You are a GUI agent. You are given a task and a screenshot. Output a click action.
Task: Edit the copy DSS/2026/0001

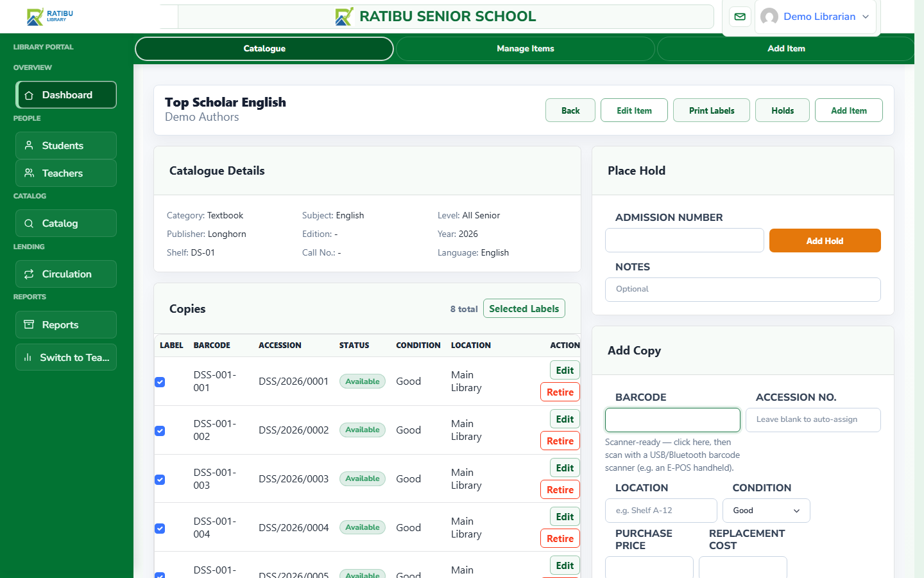[x=565, y=371]
